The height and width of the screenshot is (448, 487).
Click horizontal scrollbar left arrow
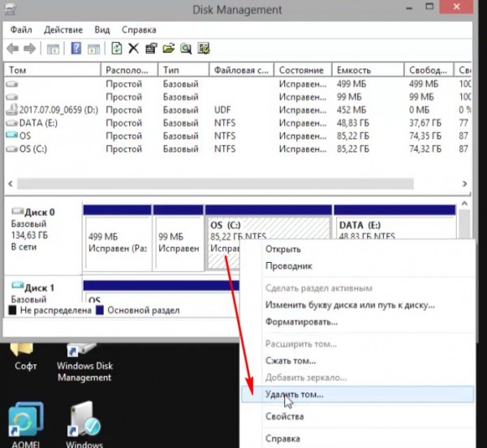tap(11, 183)
